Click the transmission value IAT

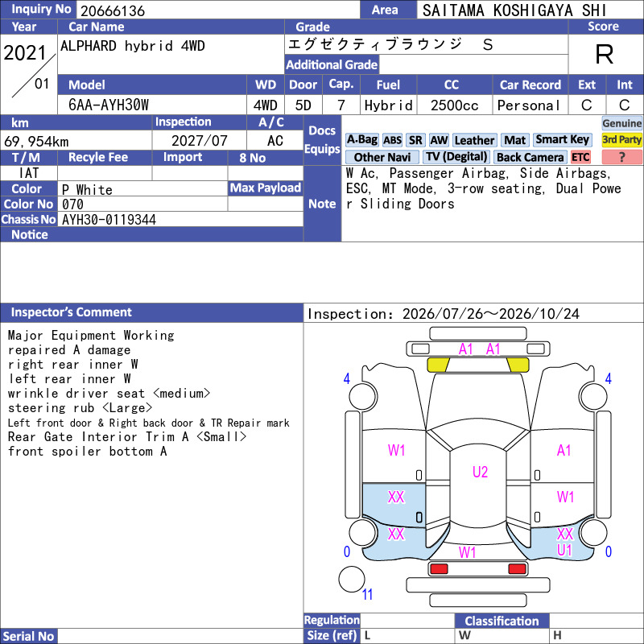click(x=29, y=173)
